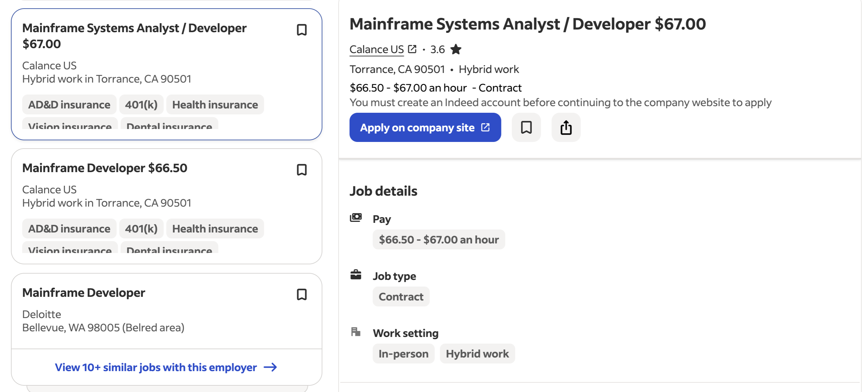Click the rating star icon beside 3.6

456,49
